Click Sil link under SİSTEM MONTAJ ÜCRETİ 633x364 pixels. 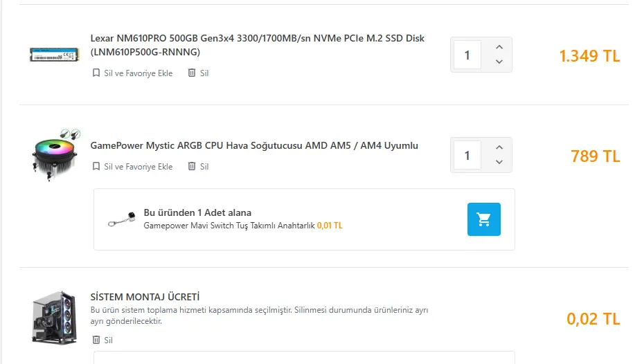tap(108, 340)
